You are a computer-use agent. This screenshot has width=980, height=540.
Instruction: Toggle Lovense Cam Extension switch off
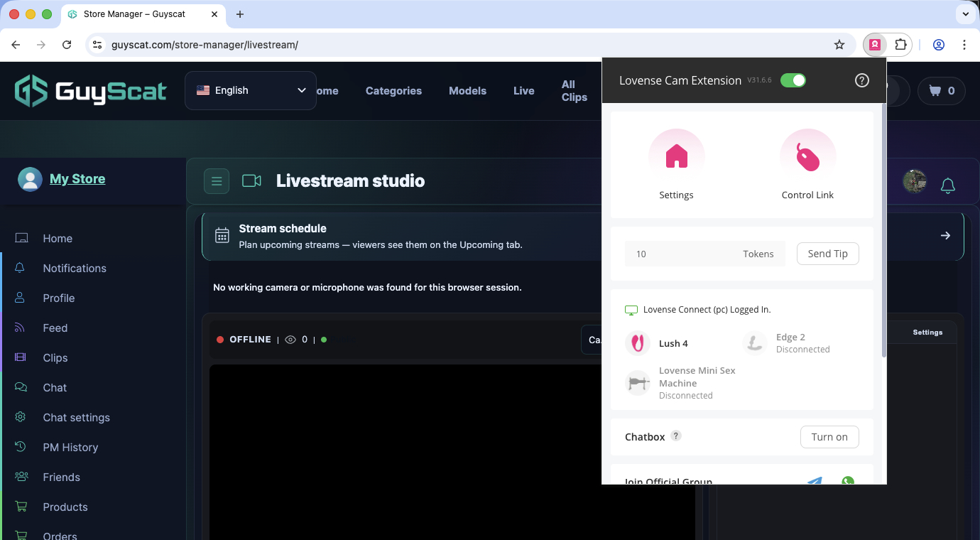[793, 80]
